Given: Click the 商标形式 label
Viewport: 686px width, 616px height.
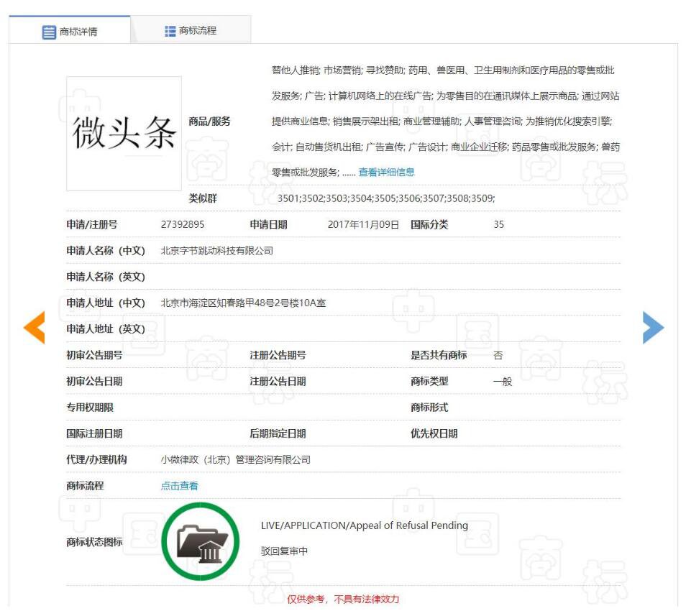Looking at the screenshot, I should 429,408.
